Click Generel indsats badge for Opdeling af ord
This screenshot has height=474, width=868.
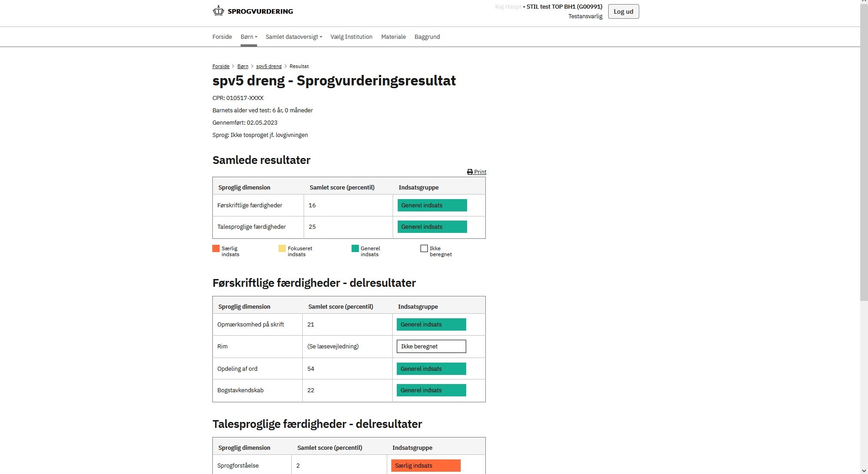(431, 369)
